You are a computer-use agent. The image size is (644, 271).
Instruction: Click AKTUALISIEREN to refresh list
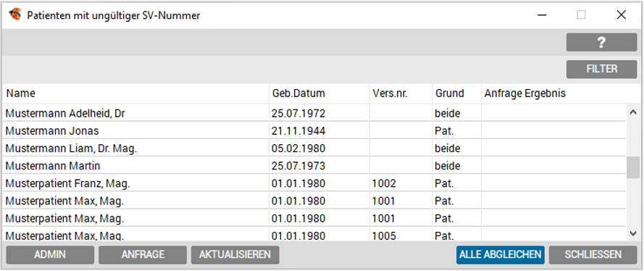(235, 254)
